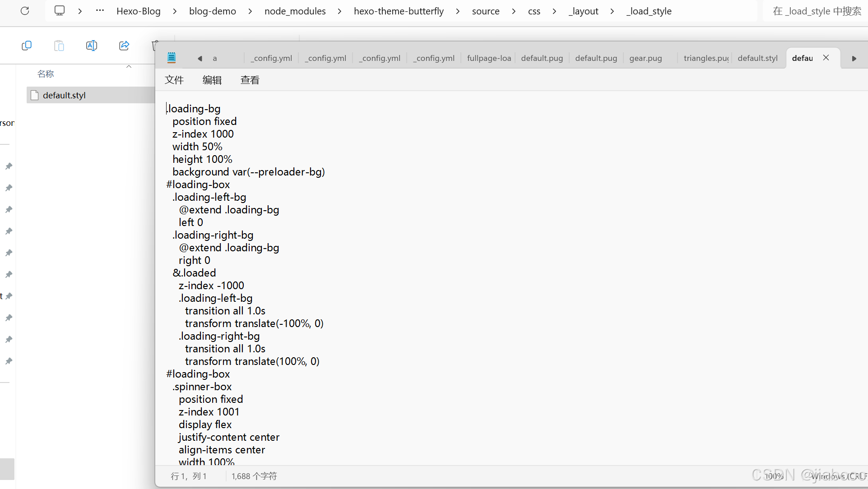Click the line 'width 50%'
The height and width of the screenshot is (489, 868).
click(197, 147)
